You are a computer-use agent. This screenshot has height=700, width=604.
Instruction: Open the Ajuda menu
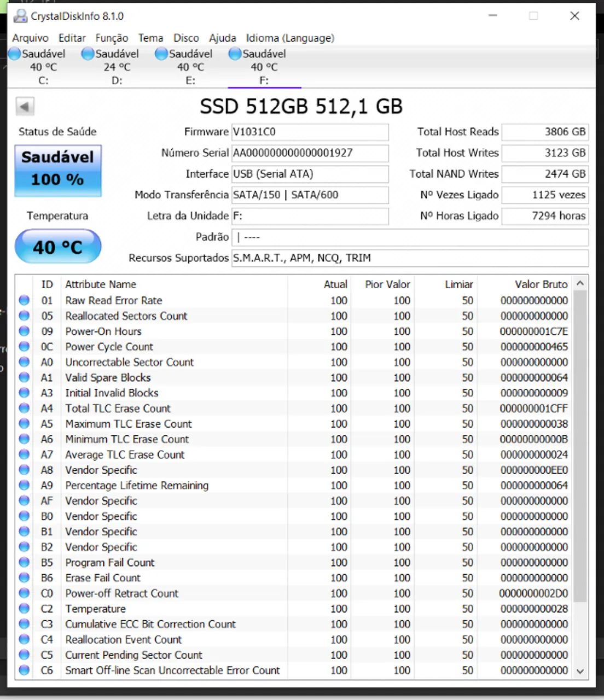coord(223,38)
